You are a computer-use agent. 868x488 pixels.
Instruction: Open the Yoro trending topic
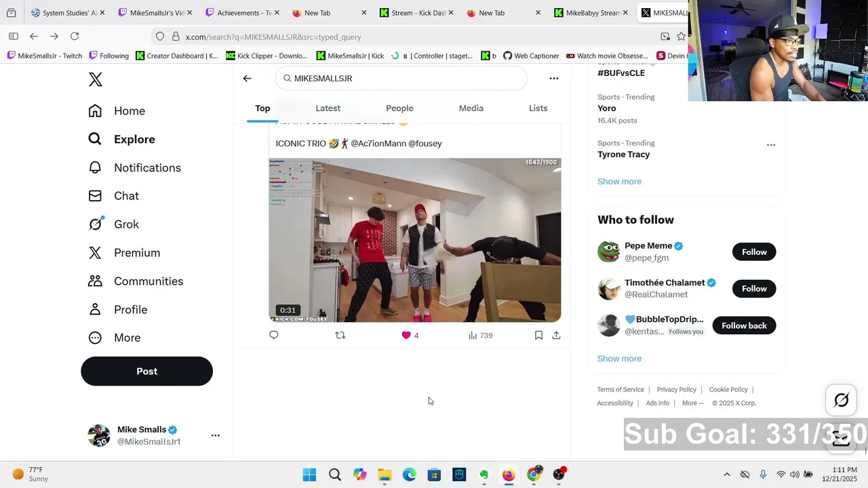[x=607, y=108]
